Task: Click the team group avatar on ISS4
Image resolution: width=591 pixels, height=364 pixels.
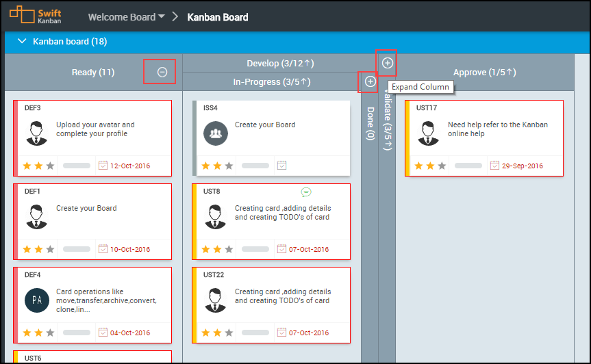Action: 216,133
